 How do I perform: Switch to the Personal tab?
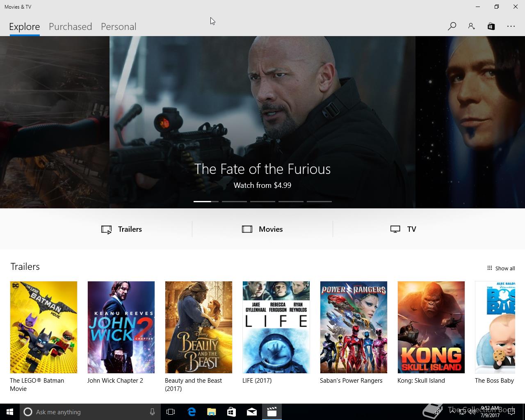119,27
